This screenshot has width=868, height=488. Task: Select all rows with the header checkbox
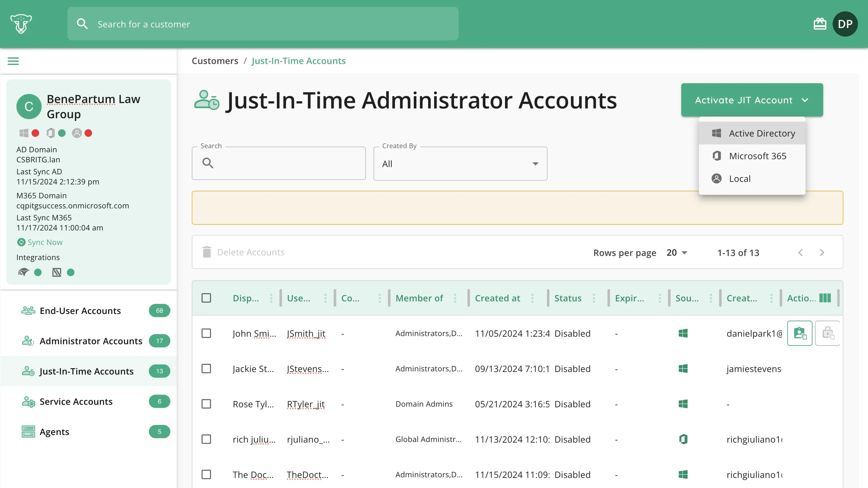click(x=206, y=298)
